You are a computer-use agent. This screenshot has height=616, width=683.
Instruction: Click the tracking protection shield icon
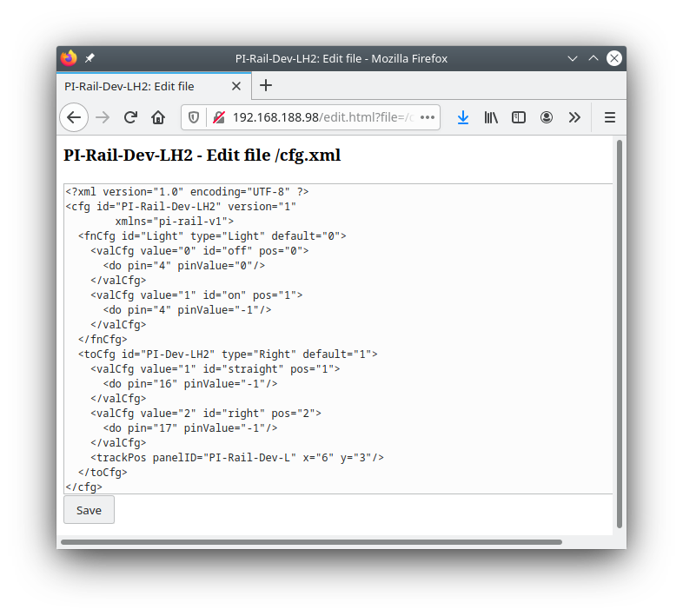(x=194, y=117)
